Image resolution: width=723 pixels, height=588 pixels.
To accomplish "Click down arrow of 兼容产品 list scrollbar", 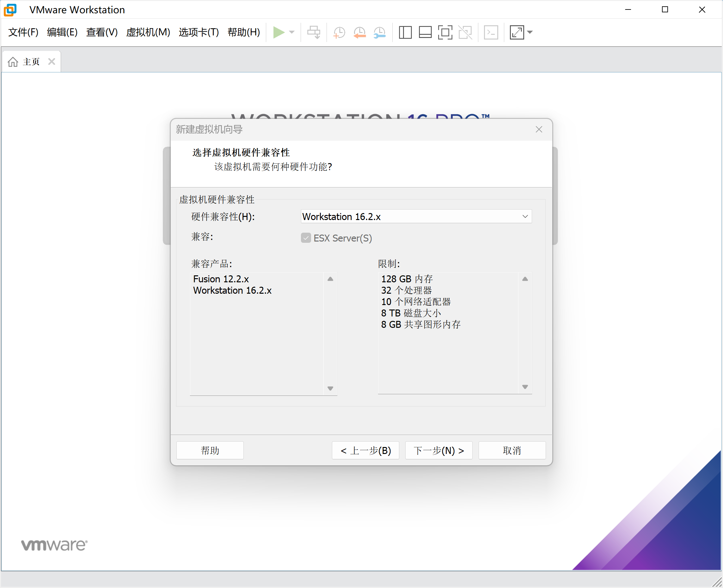I will (330, 389).
